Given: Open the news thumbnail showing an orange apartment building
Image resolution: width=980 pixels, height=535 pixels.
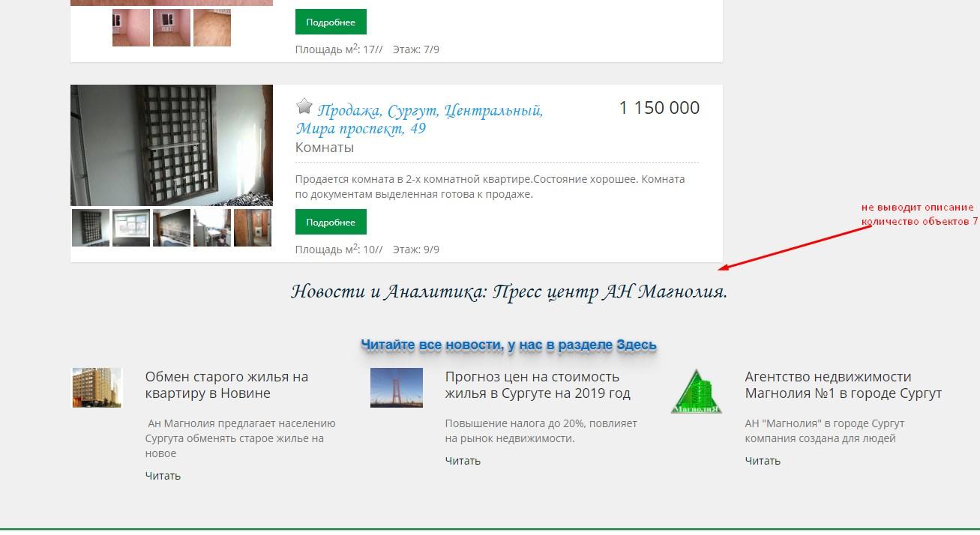Looking at the screenshot, I should point(97,387).
